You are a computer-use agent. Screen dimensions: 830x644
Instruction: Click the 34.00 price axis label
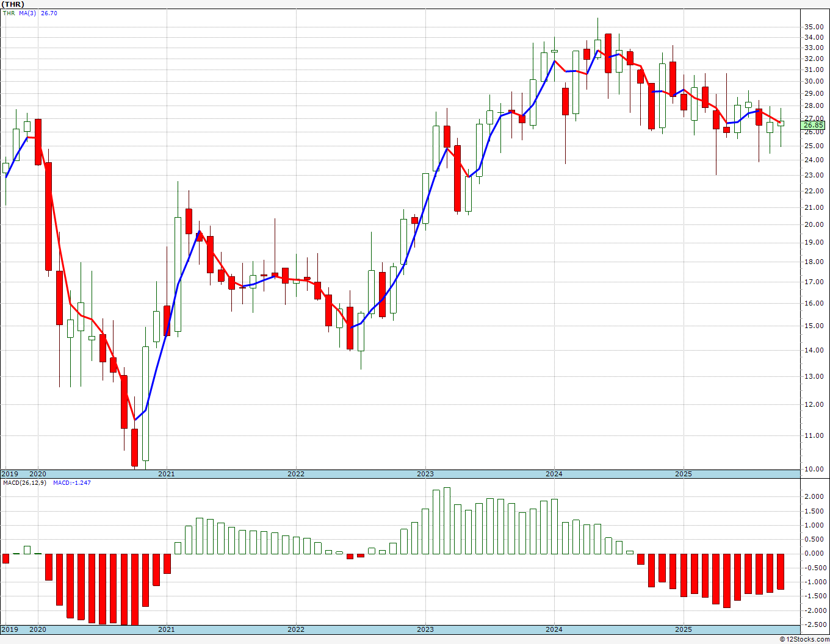[814, 37]
